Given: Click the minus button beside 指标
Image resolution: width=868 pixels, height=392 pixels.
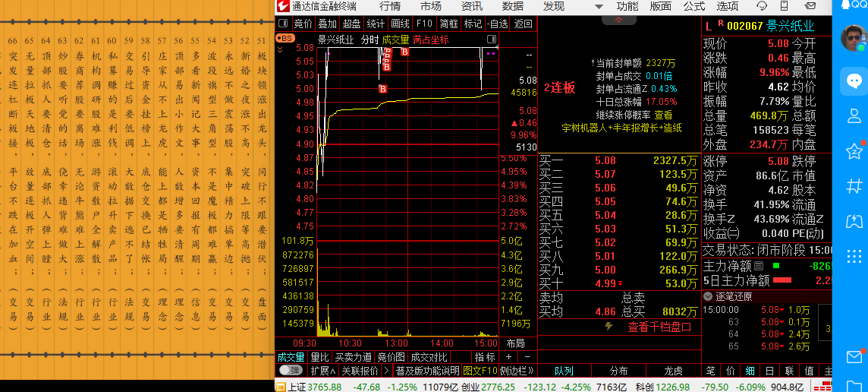Looking at the screenshot, I should (x=527, y=357).
